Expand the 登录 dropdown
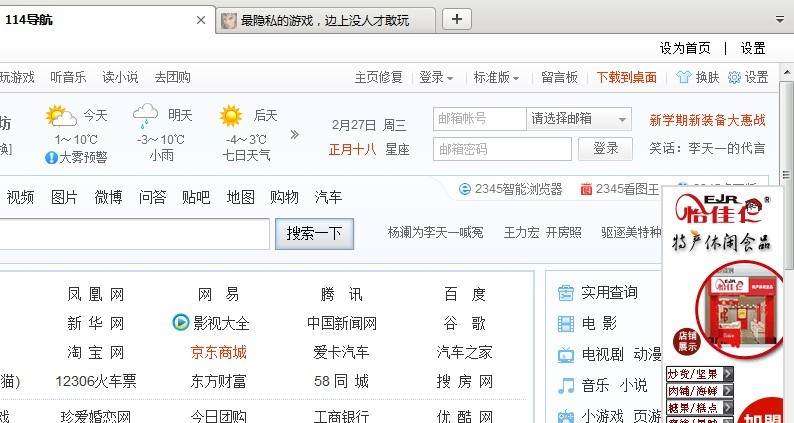 (x=436, y=77)
